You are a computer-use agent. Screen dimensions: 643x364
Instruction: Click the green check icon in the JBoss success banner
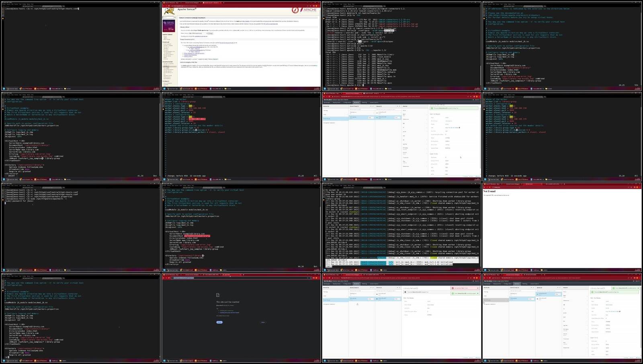(432, 108)
